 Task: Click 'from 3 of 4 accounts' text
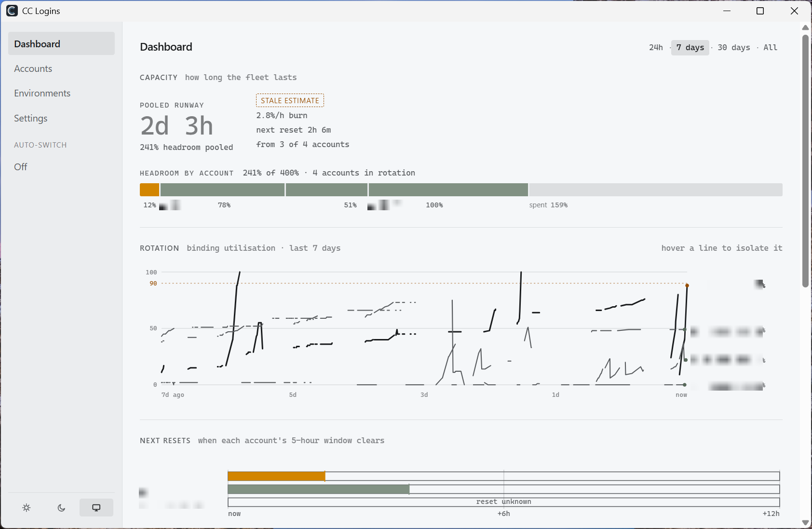point(303,144)
